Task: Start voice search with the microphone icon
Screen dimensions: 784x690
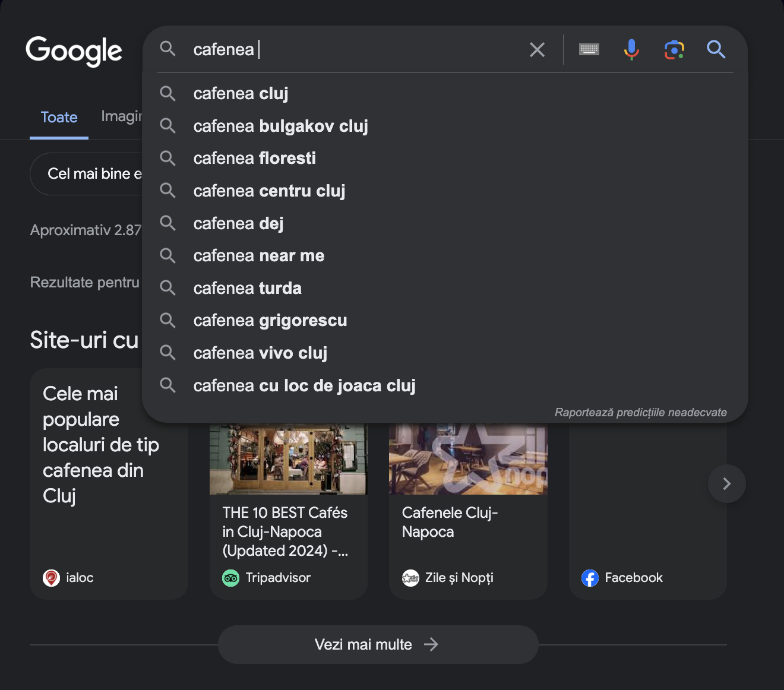Action: (631, 50)
